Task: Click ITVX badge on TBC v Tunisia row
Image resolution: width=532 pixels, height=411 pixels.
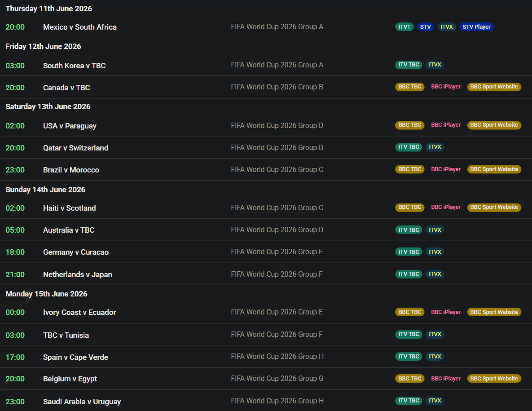Action: [435, 334]
